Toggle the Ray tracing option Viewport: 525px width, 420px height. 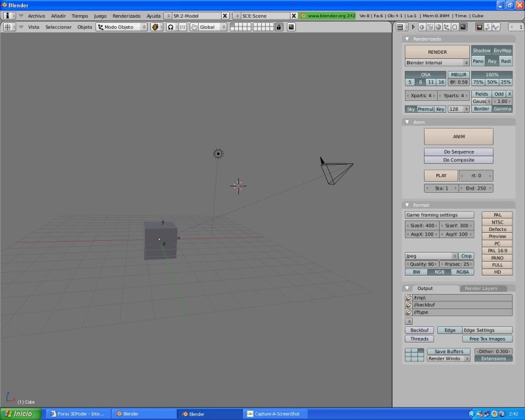(492, 61)
